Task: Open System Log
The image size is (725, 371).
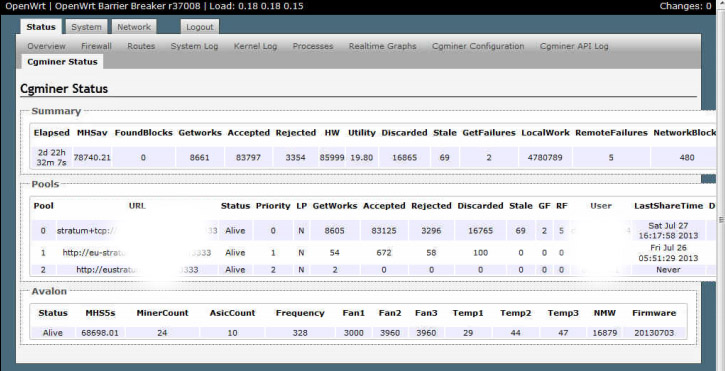Action: pyautogui.click(x=194, y=46)
